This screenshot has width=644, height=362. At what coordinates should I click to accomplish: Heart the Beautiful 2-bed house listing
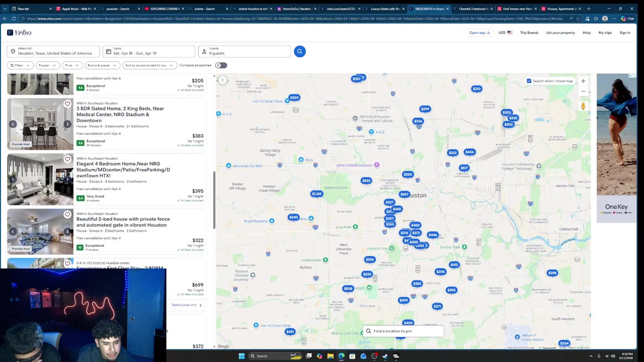point(67,215)
